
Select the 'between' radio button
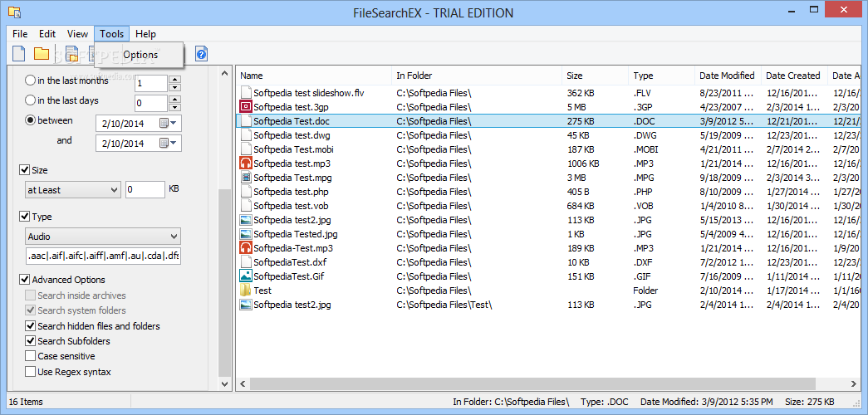(31, 120)
